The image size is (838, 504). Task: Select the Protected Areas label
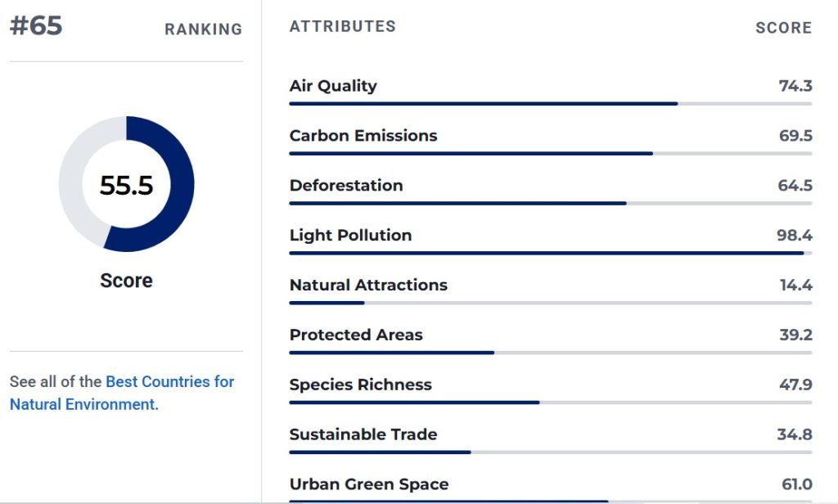pos(356,335)
